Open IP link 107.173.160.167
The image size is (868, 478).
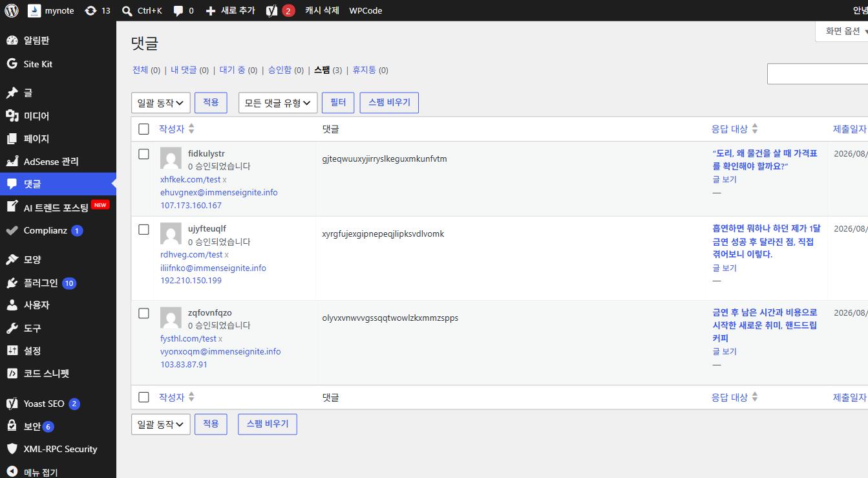[x=191, y=205]
